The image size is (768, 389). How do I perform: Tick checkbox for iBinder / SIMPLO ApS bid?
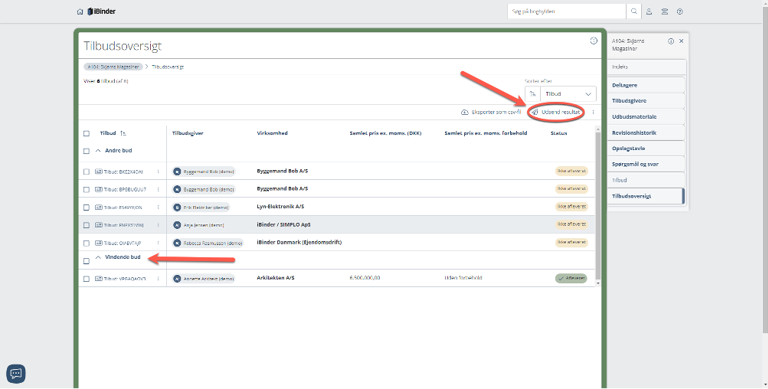point(86,225)
